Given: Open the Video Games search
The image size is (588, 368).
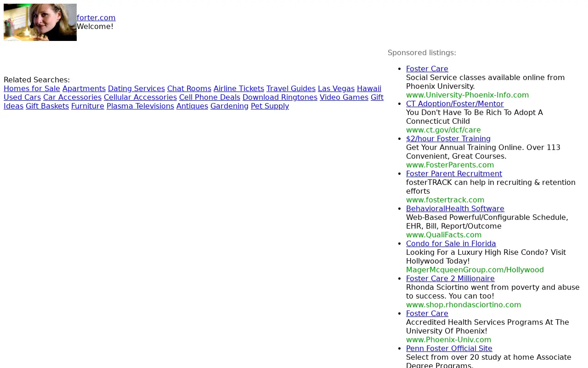Looking at the screenshot, I should pyautogui.click(x=344, y=98).
